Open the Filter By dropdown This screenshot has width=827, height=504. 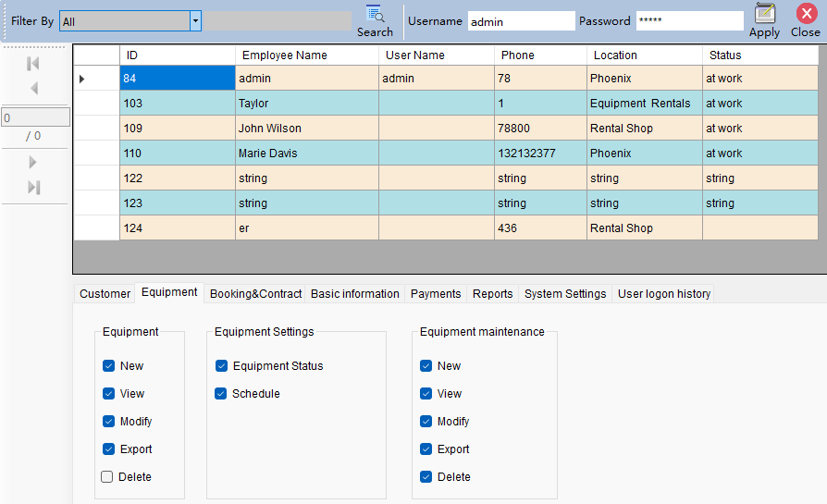click(195, 21)
